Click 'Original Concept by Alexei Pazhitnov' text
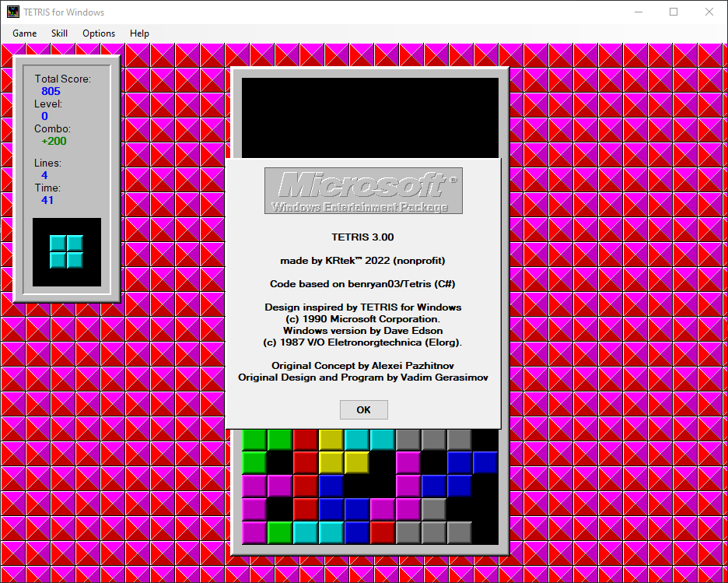 [x=362, y=366]
